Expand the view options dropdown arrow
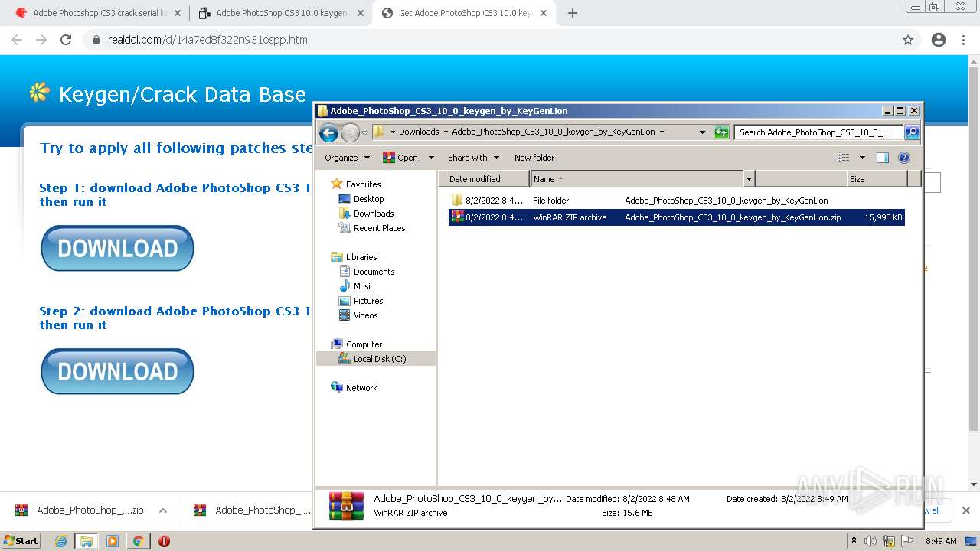 (x=862, y=158)
